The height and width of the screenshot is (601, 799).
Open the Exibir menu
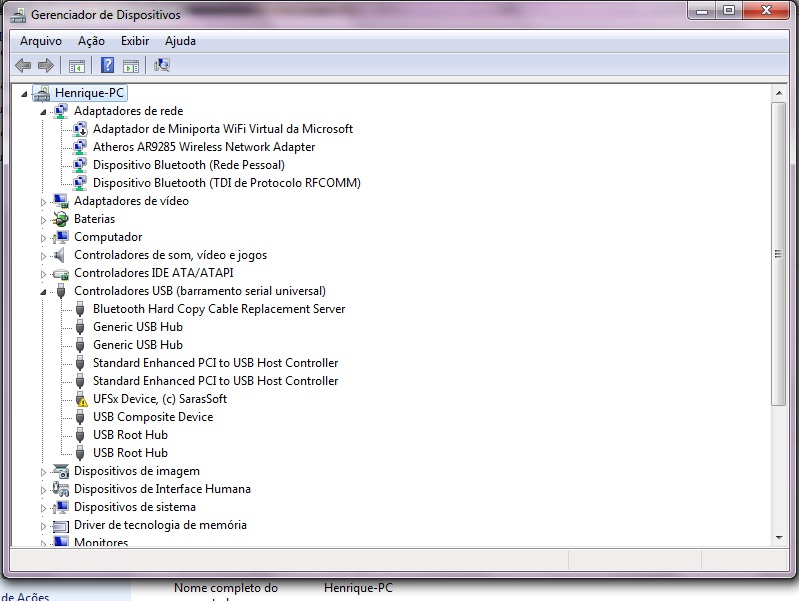pos(135,41)
